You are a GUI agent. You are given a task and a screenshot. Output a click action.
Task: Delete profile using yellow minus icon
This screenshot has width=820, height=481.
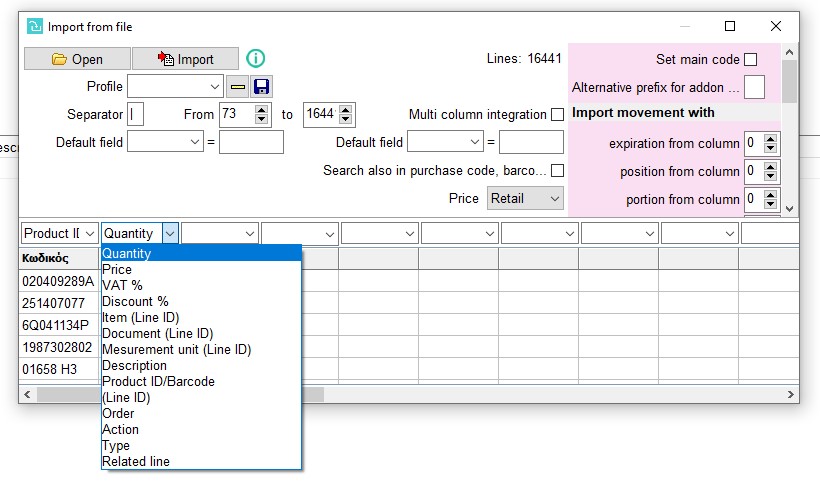238,86
